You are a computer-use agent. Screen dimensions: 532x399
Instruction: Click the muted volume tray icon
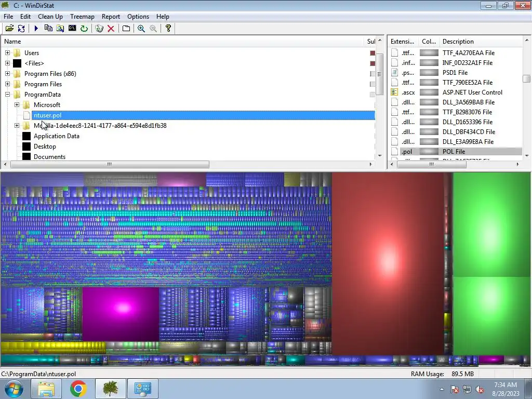point(480,389)
